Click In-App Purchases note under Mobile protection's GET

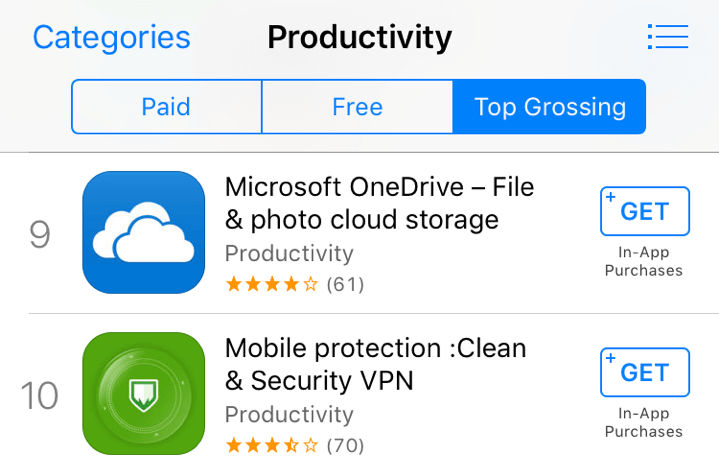click(x=645, y=423)
